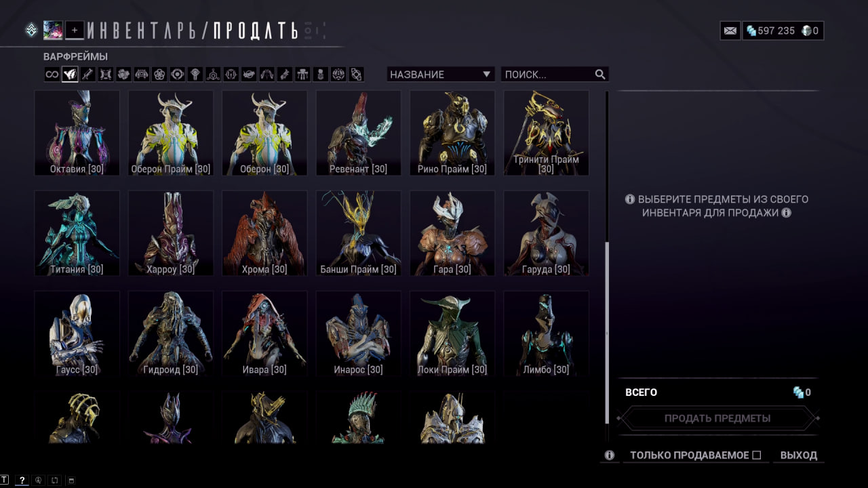868x488 pixels.
Task: Select the infinity "all items" filter icon
Action: pyautogui.click(x=52, y=75)
